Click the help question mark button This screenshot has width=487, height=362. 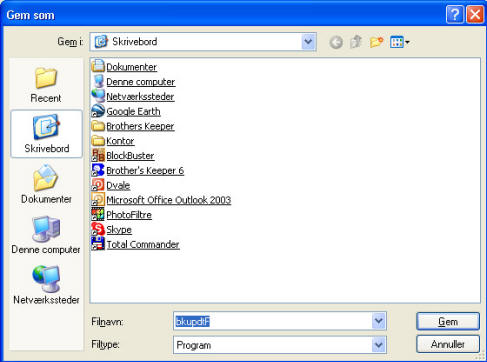click(x=455, y=14)
